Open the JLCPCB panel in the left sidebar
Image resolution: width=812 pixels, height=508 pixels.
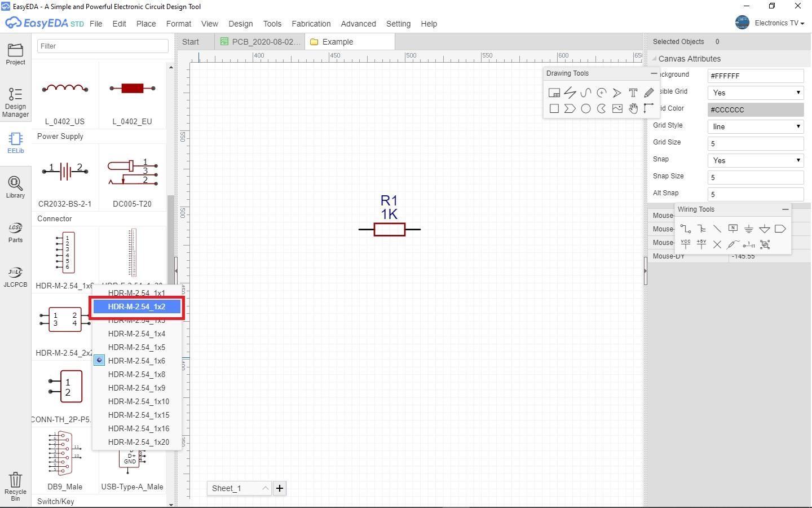click(x=15, y=277)
